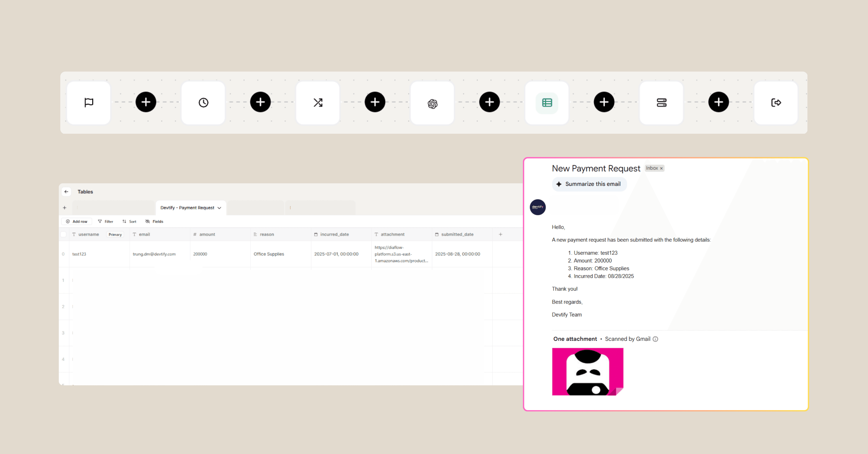Open the exit output node
The height and width of the screenshot is (454, 868).
pos(776,102)
